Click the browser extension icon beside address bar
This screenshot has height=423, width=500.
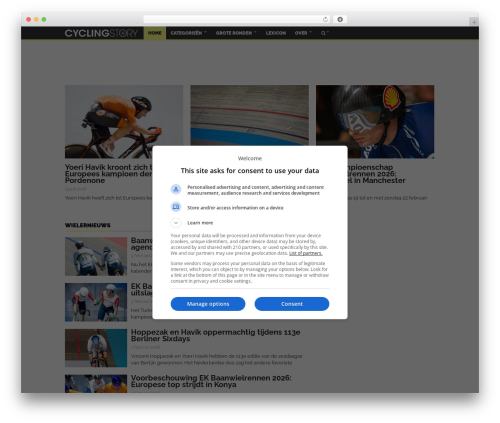click(x=340, y=19)
